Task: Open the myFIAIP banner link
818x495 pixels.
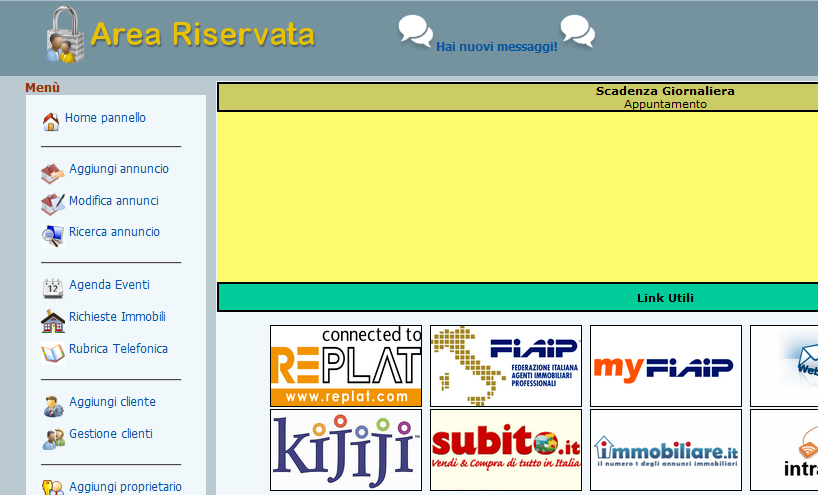Action: (x=666, y=366)
